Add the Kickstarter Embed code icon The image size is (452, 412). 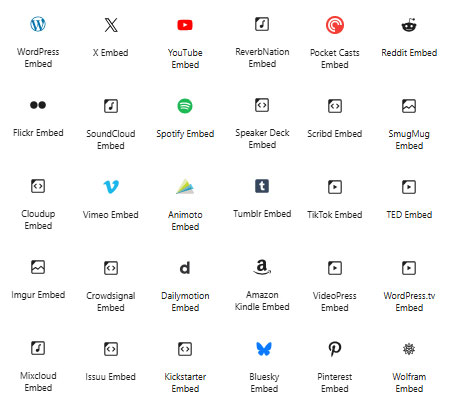[185, 349]
